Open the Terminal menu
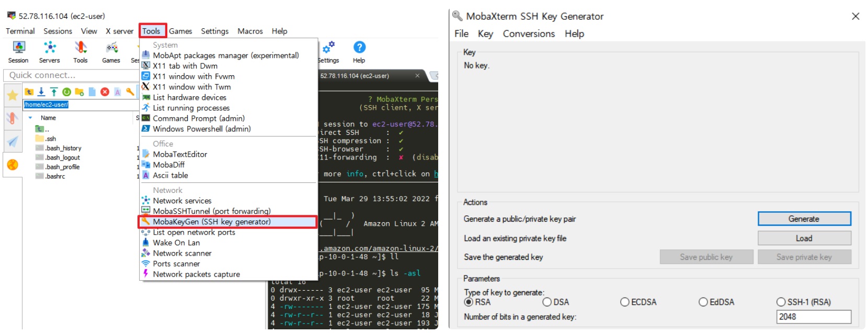868x333 pixels. point(20,31)
